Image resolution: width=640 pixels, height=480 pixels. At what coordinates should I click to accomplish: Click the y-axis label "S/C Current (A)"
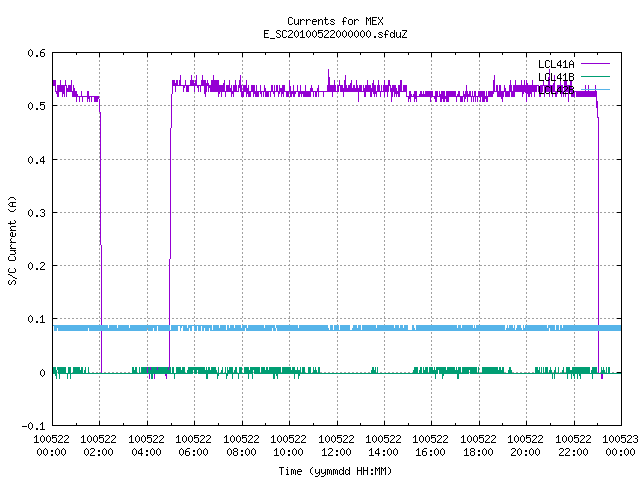coord(12,241)
